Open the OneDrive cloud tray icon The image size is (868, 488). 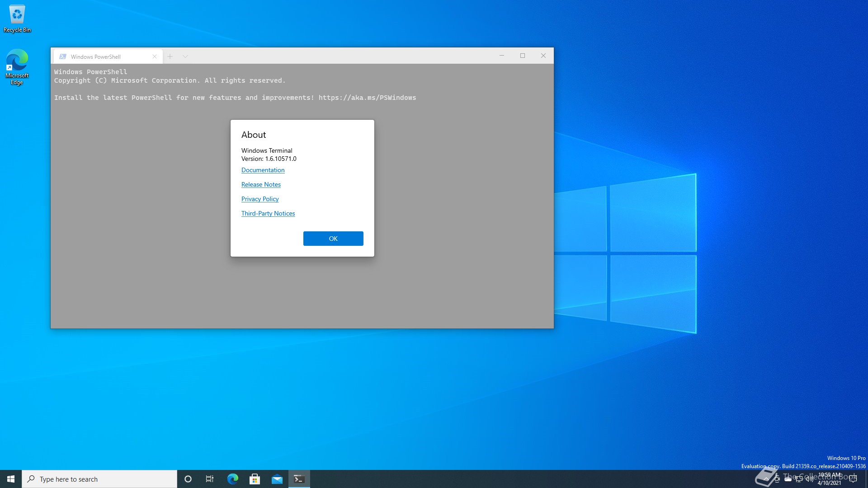[x=788, y=479]
